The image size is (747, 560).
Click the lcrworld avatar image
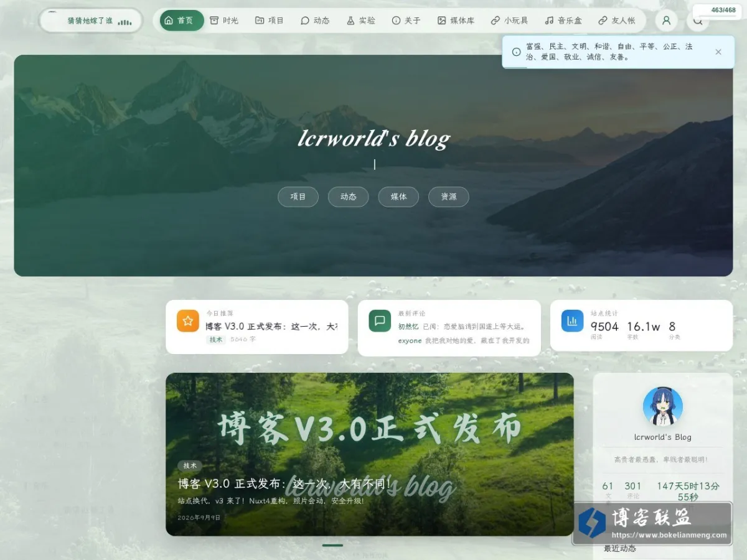click(x=663, y=407)
